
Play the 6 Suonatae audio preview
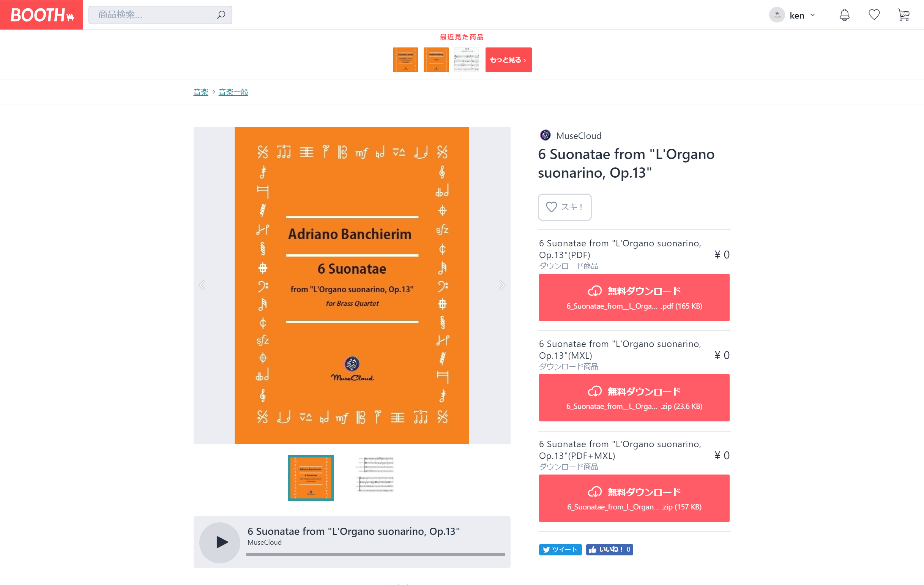click(x=220, y=542)
